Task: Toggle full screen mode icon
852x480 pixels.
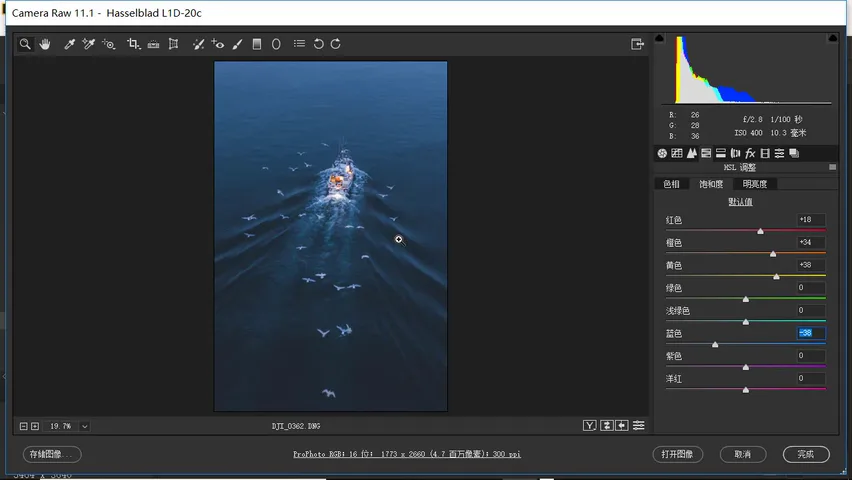Action: coord(637,44)
